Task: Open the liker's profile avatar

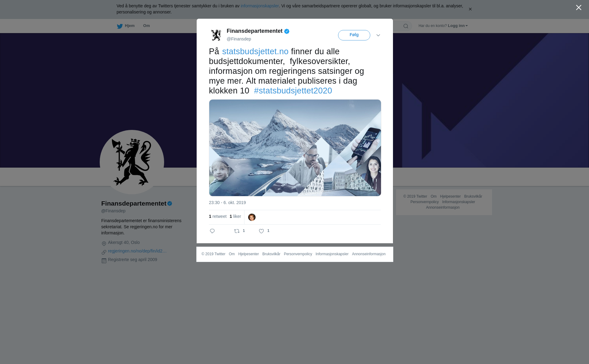Action: pos(252,217)
